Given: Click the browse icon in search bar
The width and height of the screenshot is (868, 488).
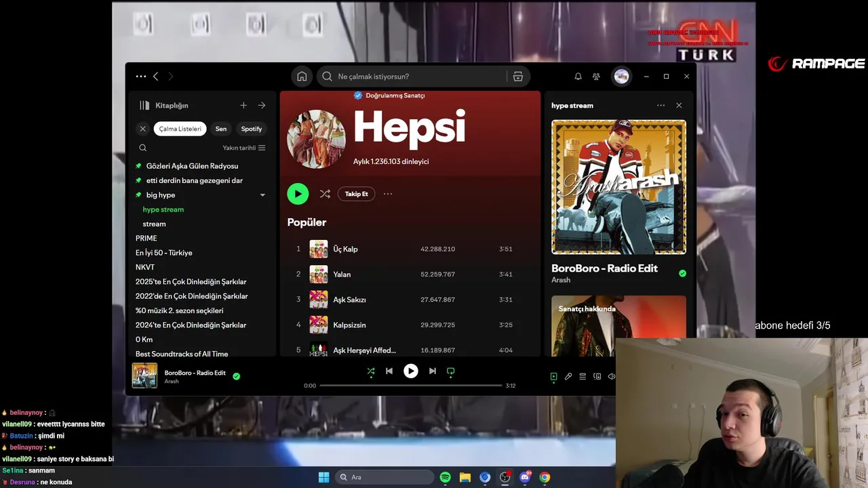Looking at the screenshot, I should click(518, 77).
